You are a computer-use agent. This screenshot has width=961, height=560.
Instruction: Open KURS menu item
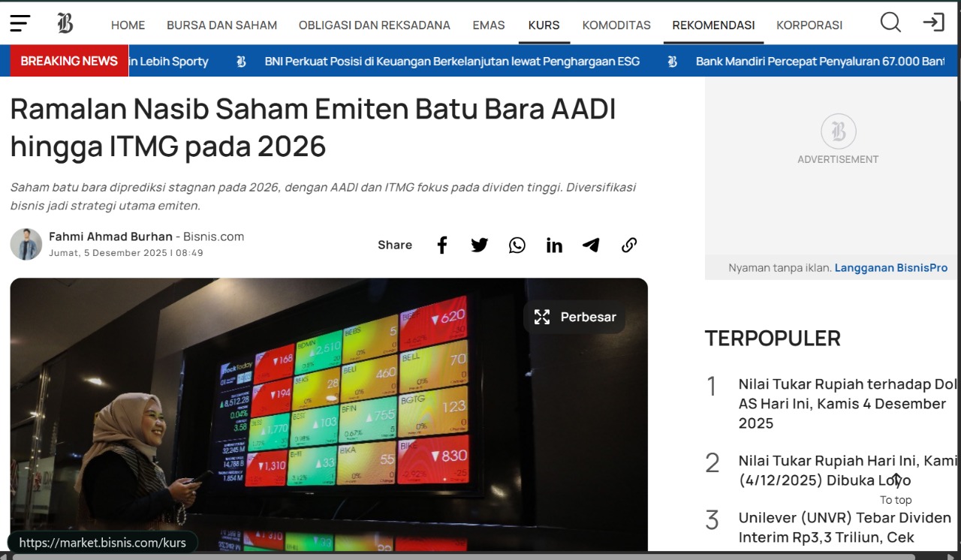coord(544,25)
